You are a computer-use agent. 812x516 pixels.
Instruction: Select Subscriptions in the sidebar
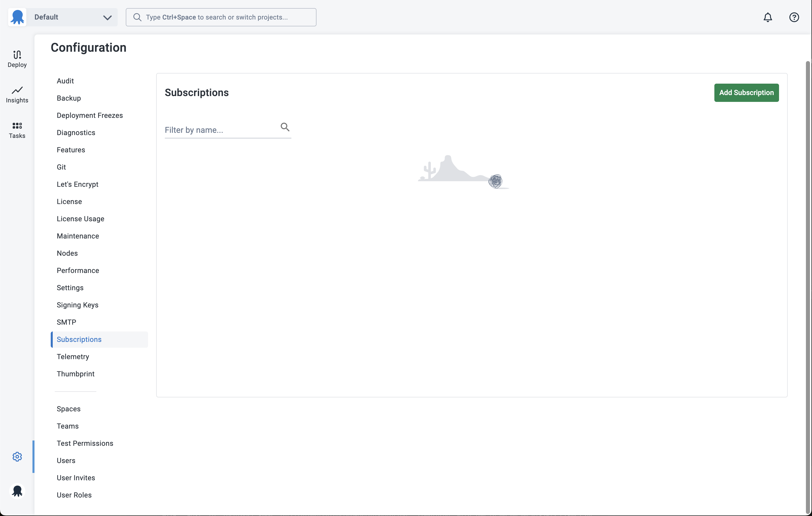[99, 339]
